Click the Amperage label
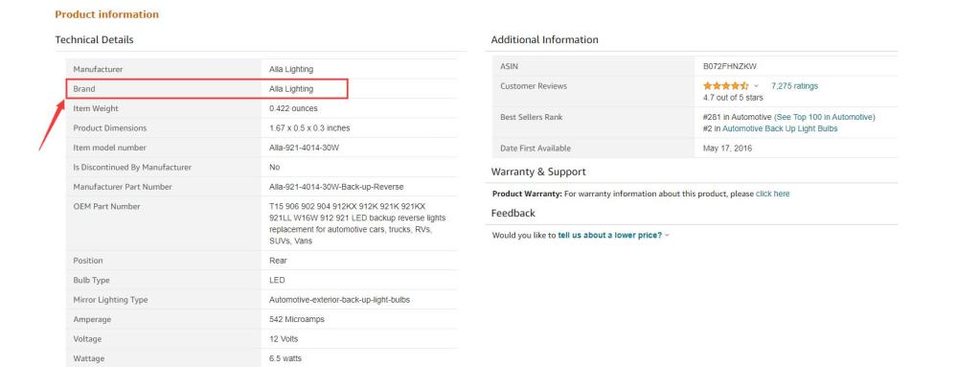Viewport: 980px width, 367px height. [x=92, y=319]
